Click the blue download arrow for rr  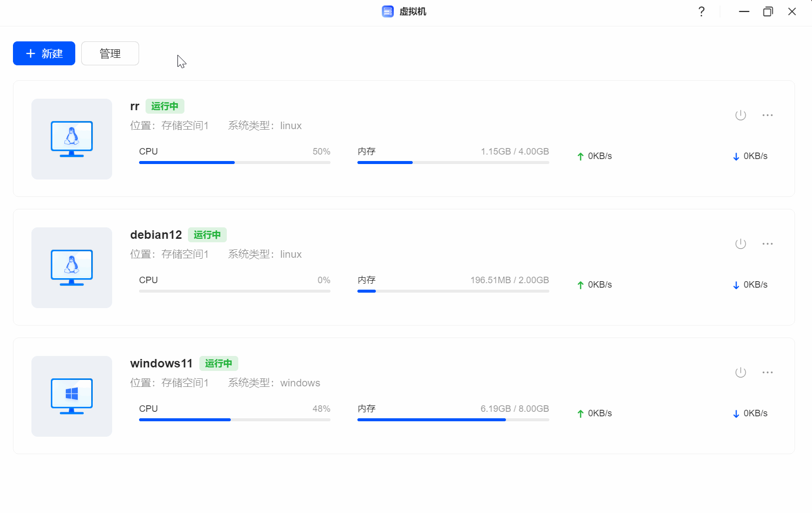coord(736,157)
